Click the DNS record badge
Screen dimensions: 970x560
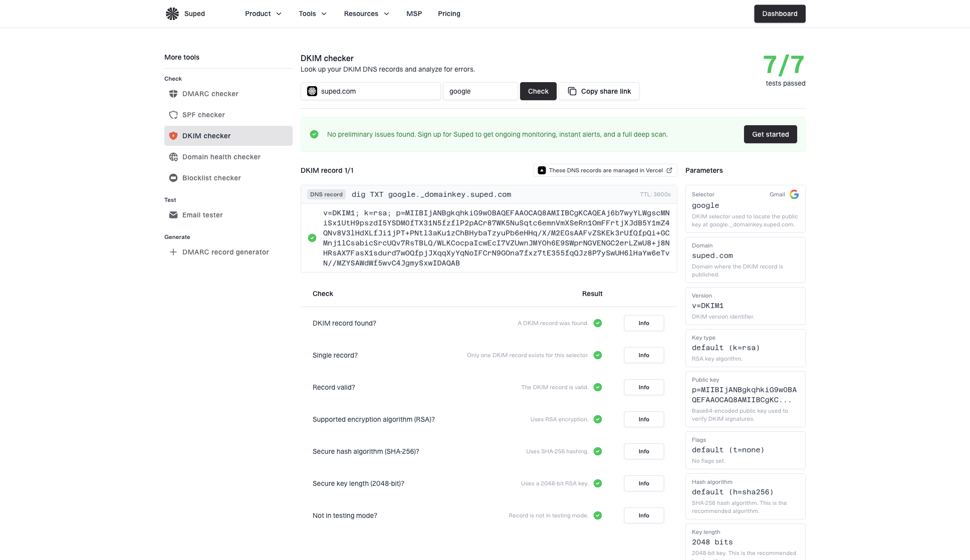pyautogui.click(x=326, y=194)
